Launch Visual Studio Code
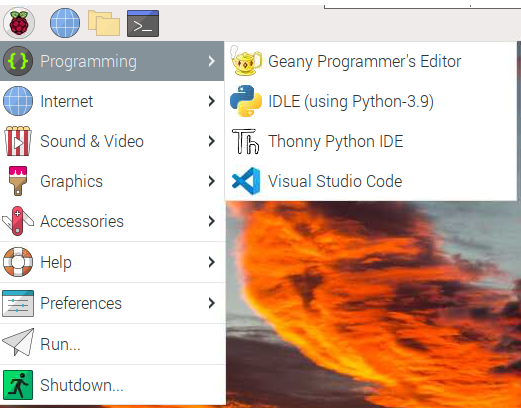The image size is (521, 408). [371, 181]
